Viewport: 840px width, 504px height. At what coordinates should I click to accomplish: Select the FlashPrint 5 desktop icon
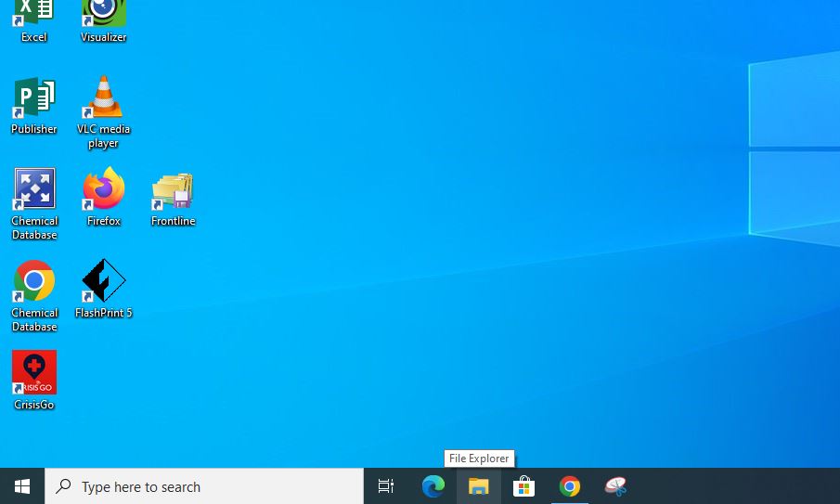coord(103,290)
